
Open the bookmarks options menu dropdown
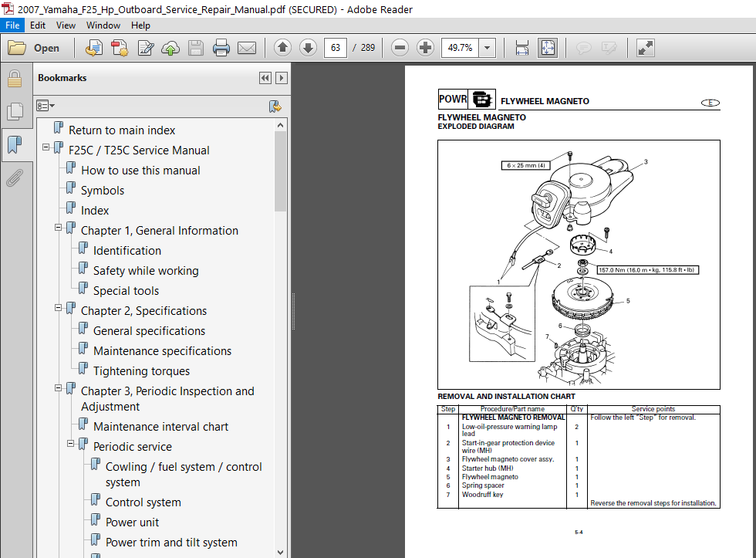pos(46,106)
